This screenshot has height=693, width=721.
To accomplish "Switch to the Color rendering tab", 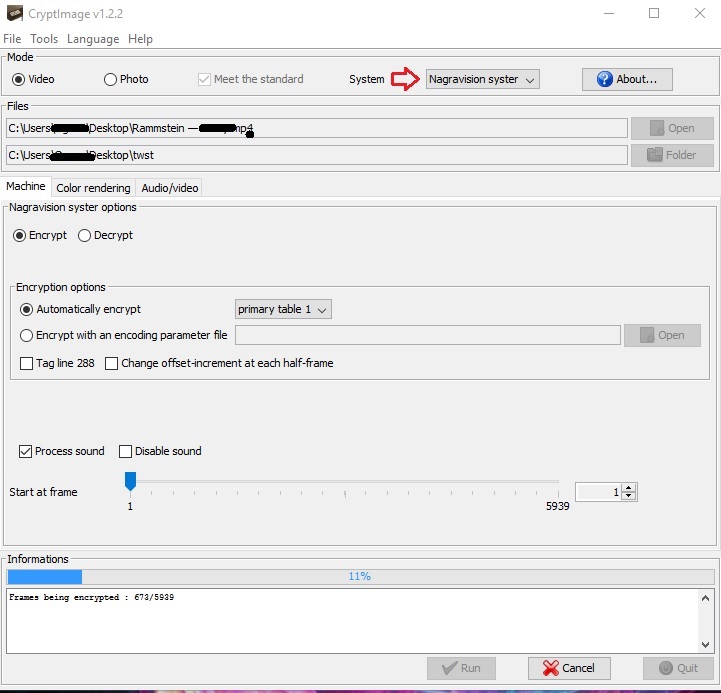I will point(93,188).
